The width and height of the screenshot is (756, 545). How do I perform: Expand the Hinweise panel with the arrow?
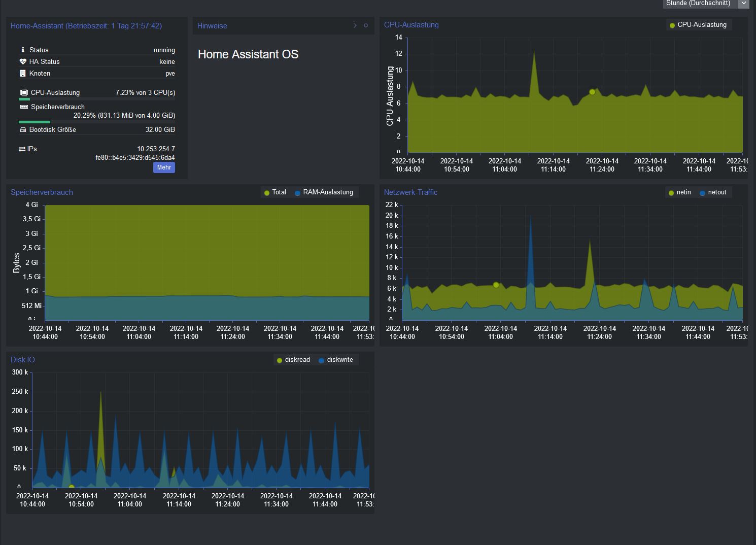(355, 25)
